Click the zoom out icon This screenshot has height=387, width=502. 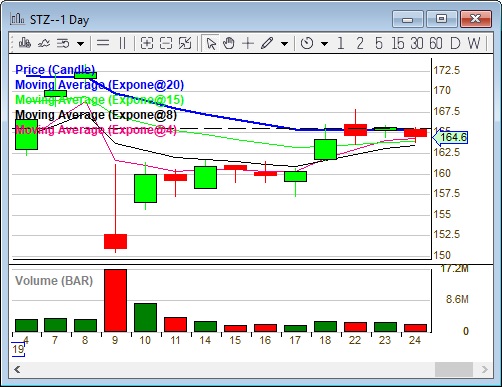coord(166,43)
